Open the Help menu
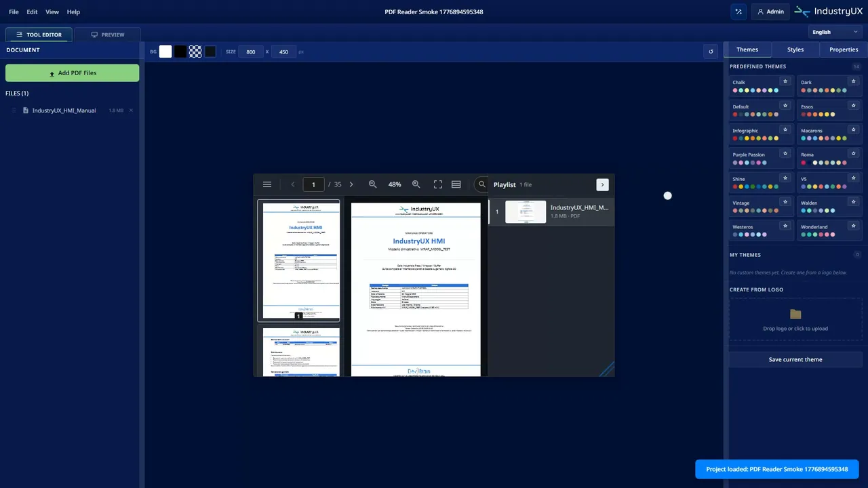 click(x=73, y=12)
